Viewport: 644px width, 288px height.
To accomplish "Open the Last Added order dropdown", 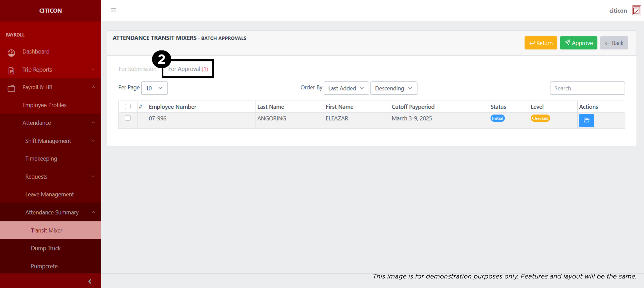I will [346, 88].
